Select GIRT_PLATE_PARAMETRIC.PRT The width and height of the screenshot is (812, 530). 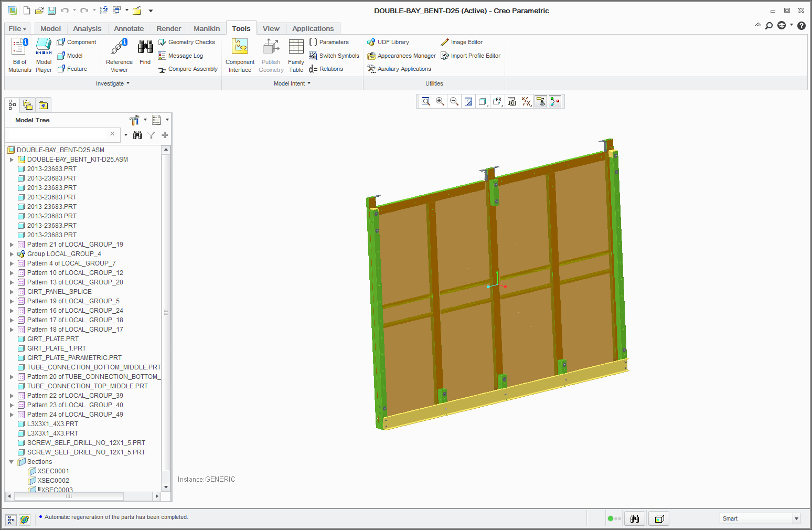click(74, 358)
